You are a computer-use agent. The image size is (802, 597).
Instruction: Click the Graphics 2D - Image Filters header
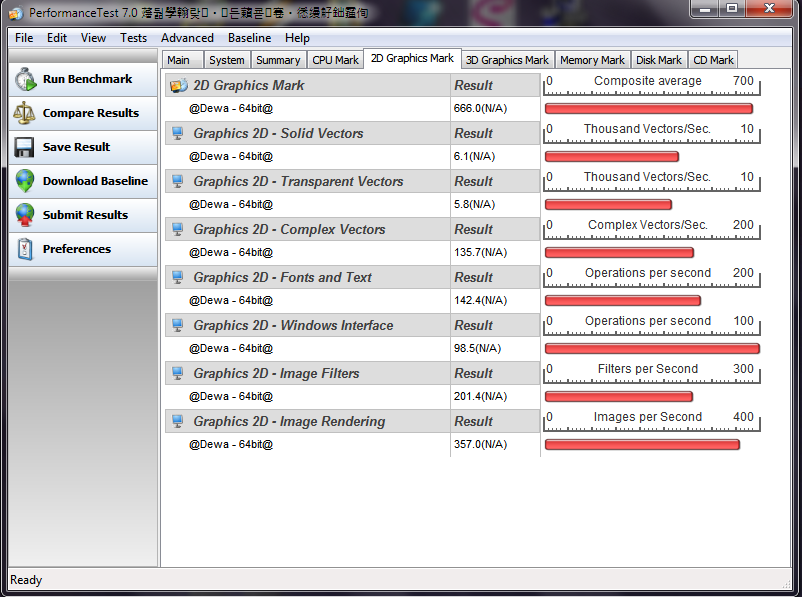coord(276,373)
